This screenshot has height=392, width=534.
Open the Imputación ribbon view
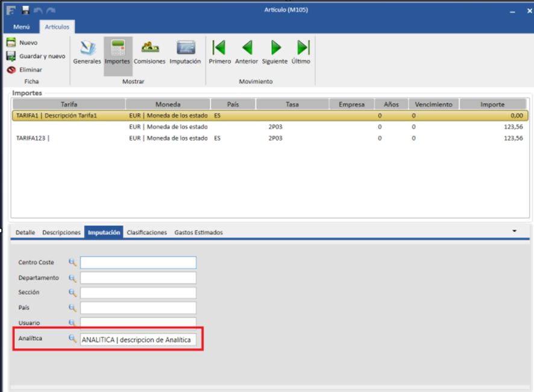[185, 52]
